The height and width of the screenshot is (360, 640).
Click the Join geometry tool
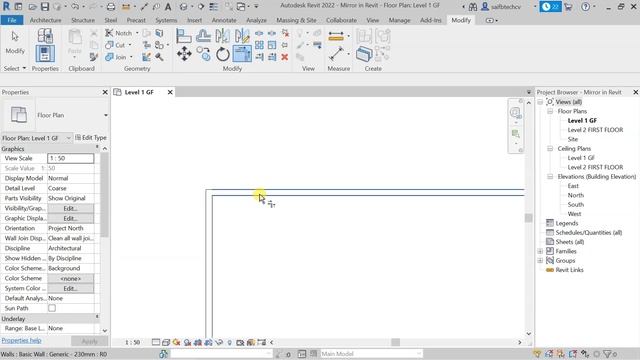coord(116,57)
